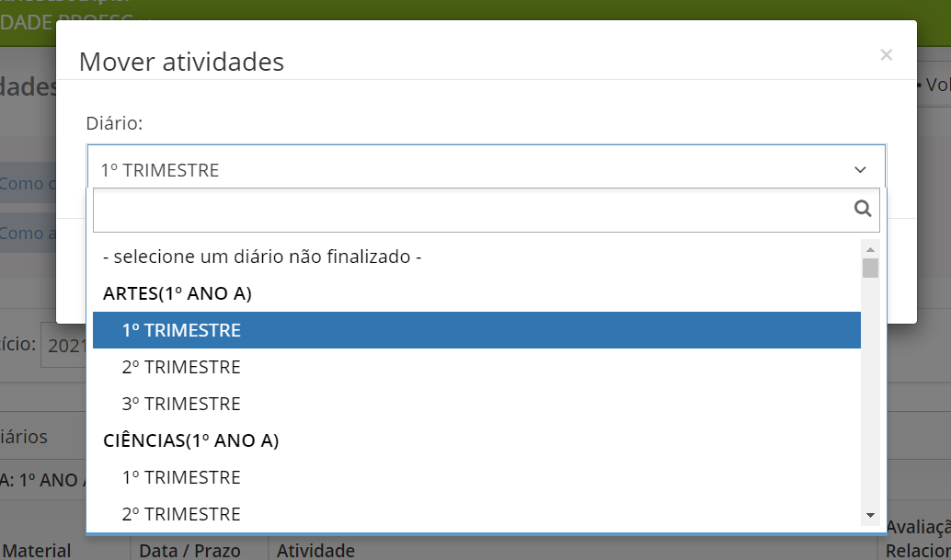Select the CIÊNCIAS(1º ANO A) group header
This screenshot has width=951, height=560.
click(x=476, y=440)
